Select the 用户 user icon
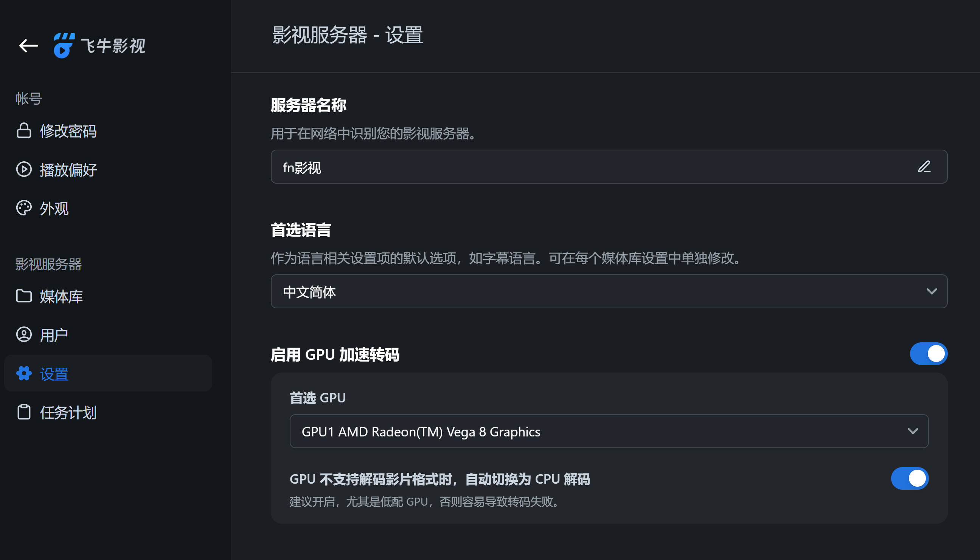The height and width of the screenshot is (560, 980). (x=24, y=335)
